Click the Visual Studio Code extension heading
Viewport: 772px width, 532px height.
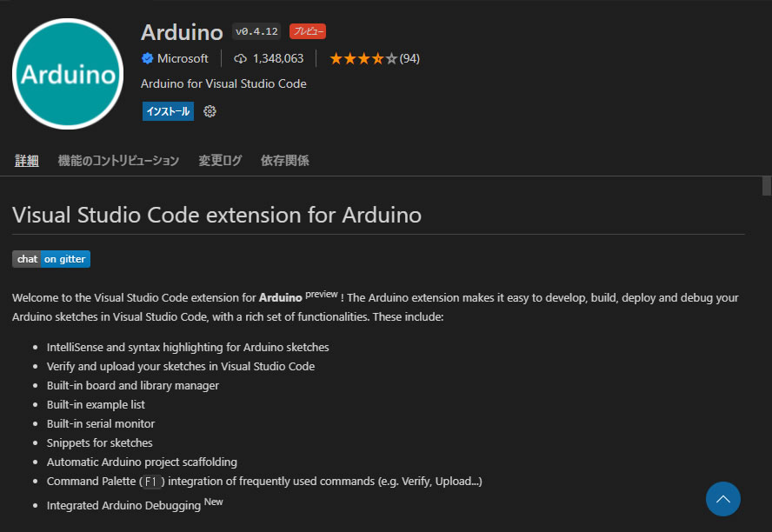[x=216, y=215]
